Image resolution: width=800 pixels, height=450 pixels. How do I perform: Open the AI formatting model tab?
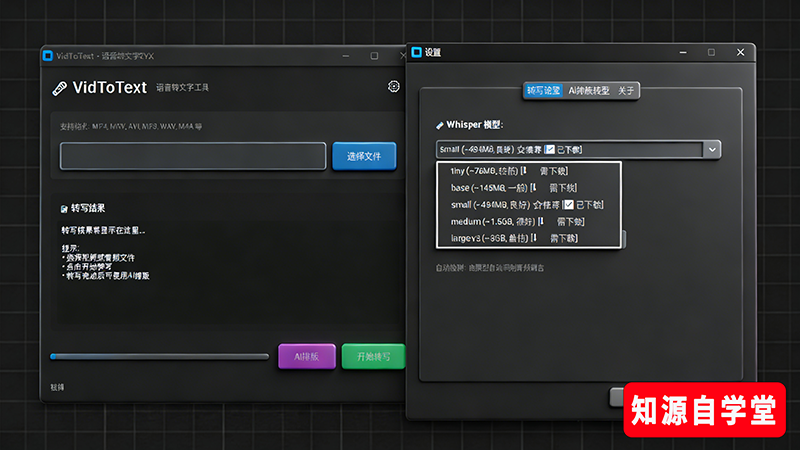pos(589,91)
